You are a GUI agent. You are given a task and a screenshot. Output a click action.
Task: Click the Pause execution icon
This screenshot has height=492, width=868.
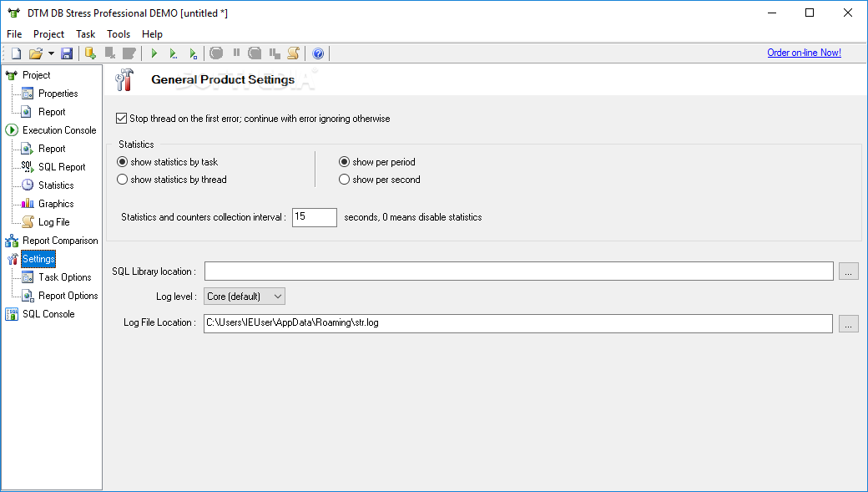tap(236, 53)
